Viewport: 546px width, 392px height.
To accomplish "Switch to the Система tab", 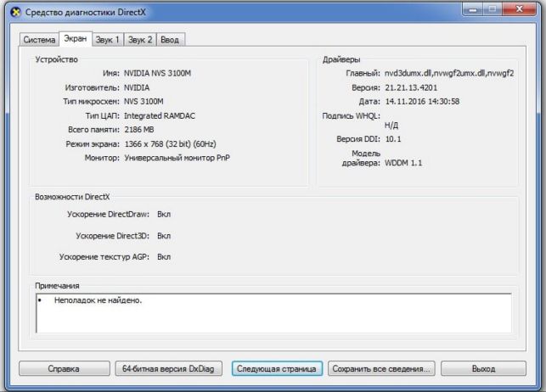I will pyautogui.click(x=39, y=40).
